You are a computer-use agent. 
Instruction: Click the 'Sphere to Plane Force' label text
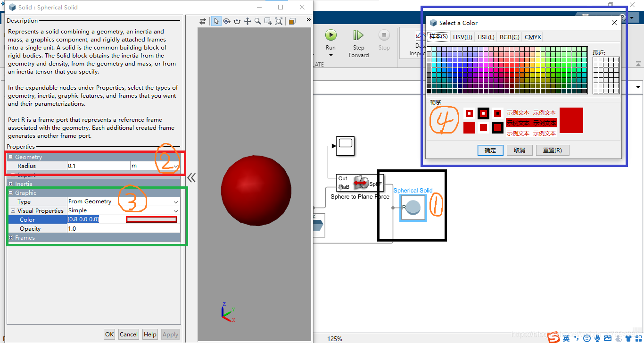point(360,197)
